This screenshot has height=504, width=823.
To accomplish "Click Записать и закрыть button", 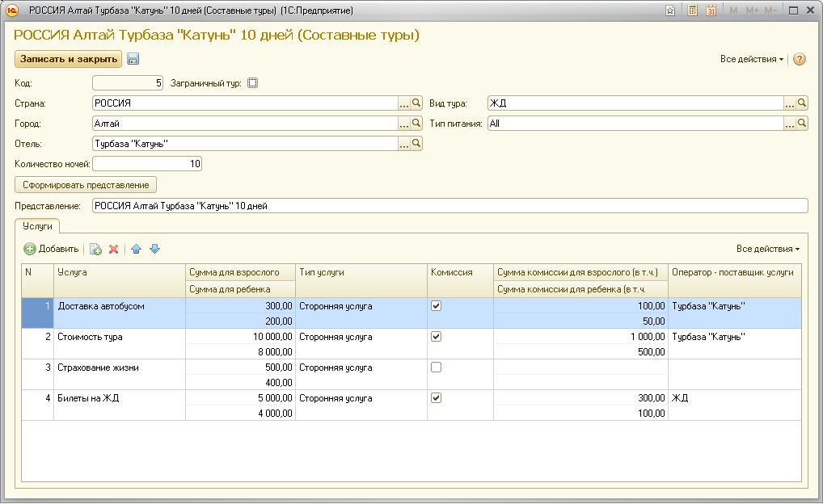I will [68, 59].
